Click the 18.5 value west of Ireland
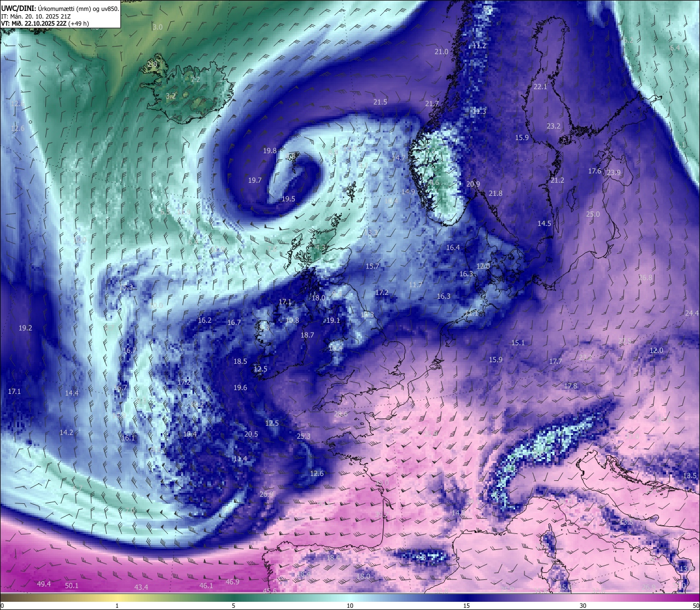The image size is (700, 610). pyautogui.click(x=240, y=361)
